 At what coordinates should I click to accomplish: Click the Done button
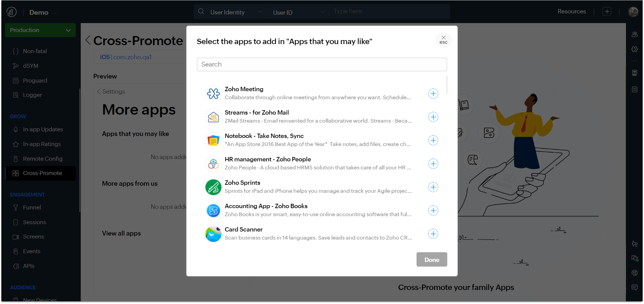click(432, 260)
